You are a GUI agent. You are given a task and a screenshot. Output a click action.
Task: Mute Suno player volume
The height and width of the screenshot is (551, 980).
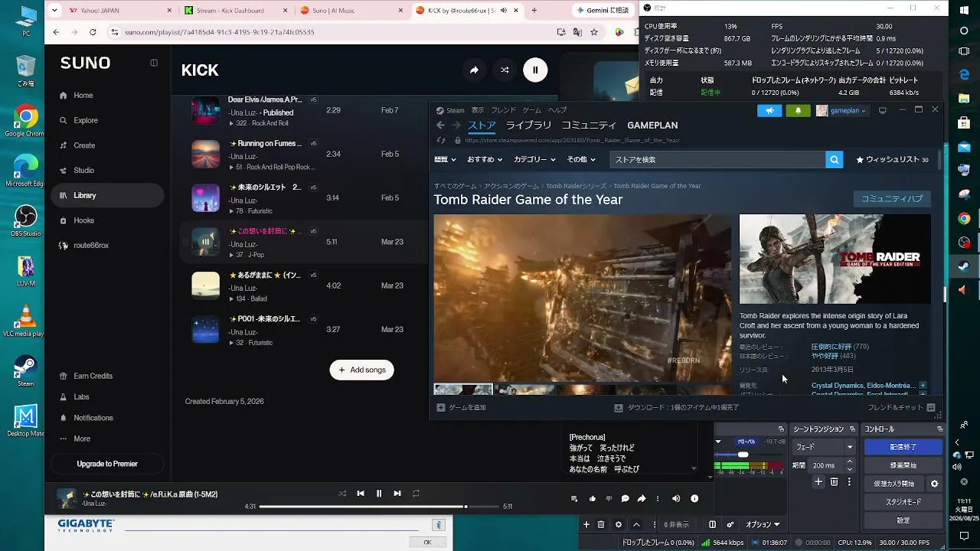point(676,499)
